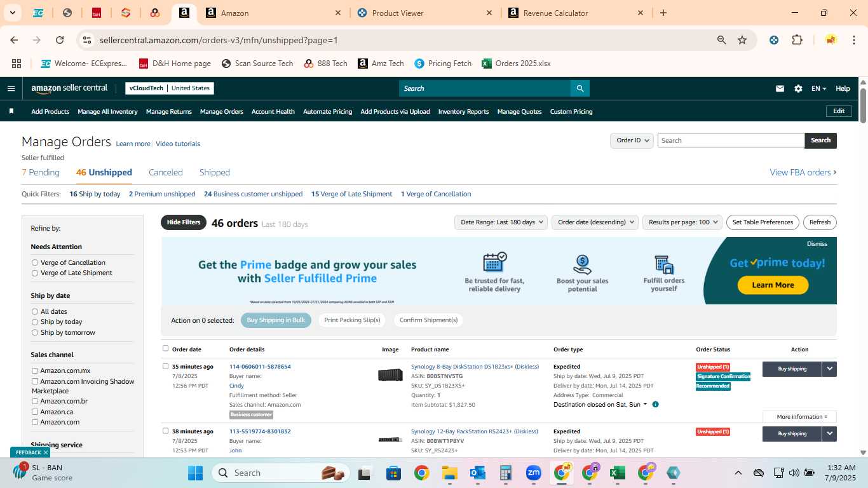Check the Amazon.ca sales channel box
Screen dimensions: 868x488
click(35, 412)
